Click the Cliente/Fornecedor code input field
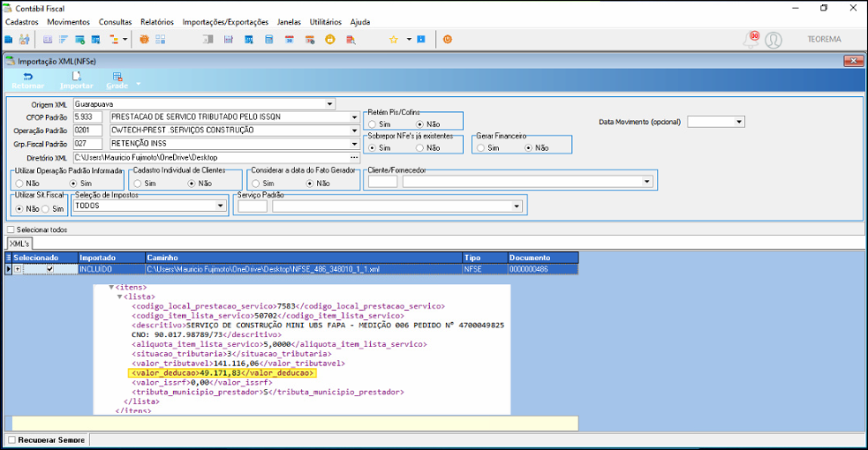This screenshot has width=868, height=450. (382, 182)
